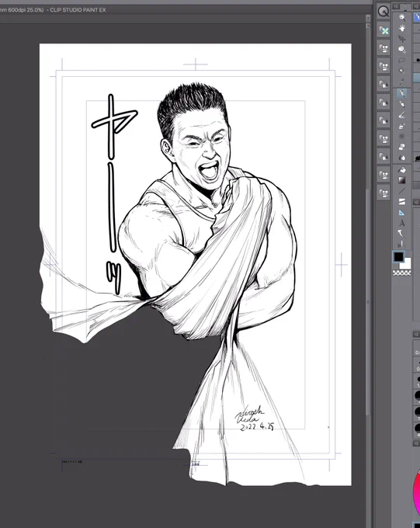The width and height of the screenshot is (420, 528).
Task: Choose the black main color swatch
Action: (x=399, y=257)
